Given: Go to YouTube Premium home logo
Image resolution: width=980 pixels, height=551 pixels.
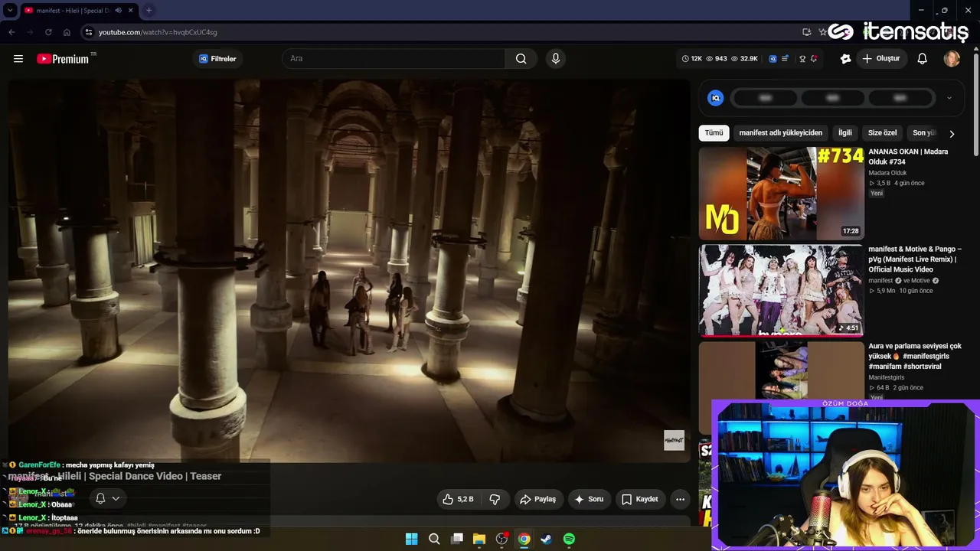Looking at the screenshot, I should (63, 59).
